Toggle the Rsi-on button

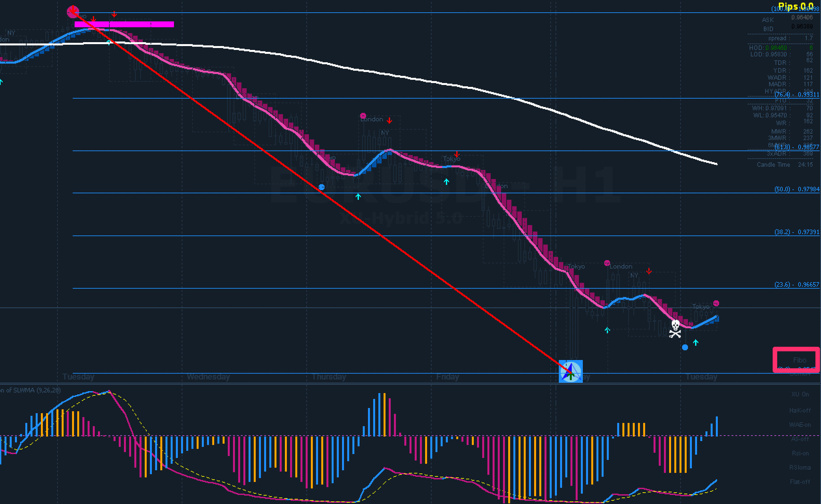tap(800, 453)
